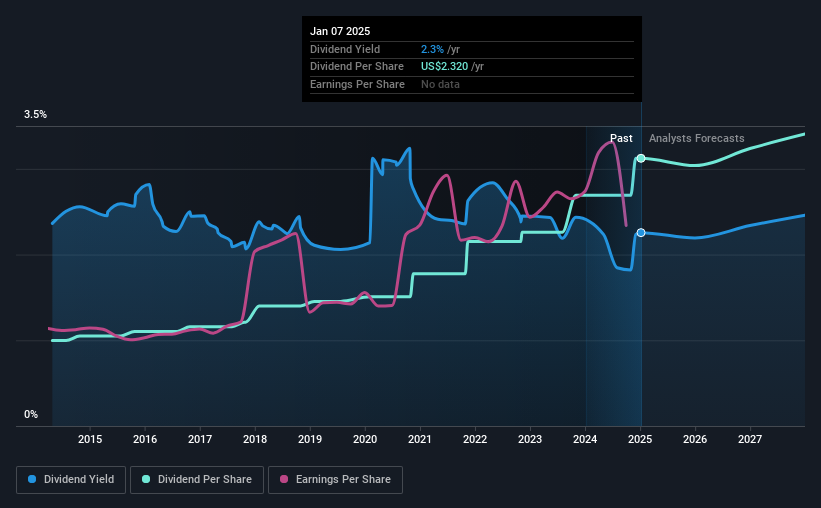Click the 2020 x-axis label
This screenshot has height=508, width=821.
[x=365, y=439]
